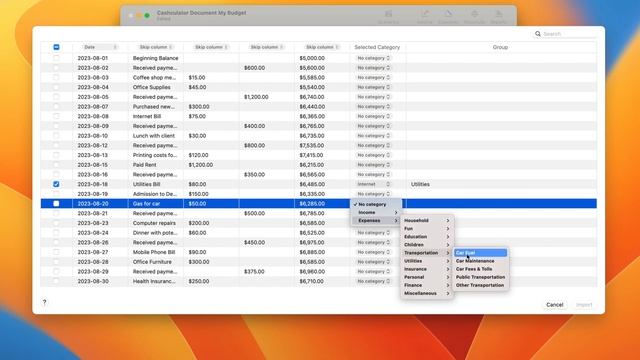640x360 pixels.
Task: Click the Import button
Action: point(584,305)
